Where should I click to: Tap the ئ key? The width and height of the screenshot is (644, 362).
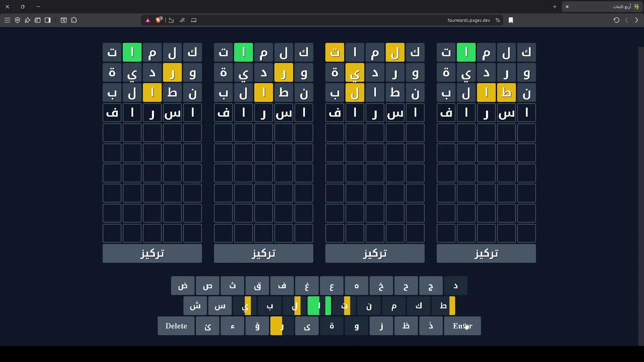[x=208, y=326]
